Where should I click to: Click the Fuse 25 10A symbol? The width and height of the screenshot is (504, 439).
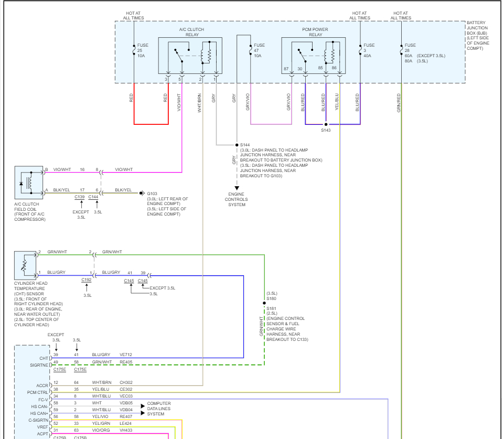point(134,50)
